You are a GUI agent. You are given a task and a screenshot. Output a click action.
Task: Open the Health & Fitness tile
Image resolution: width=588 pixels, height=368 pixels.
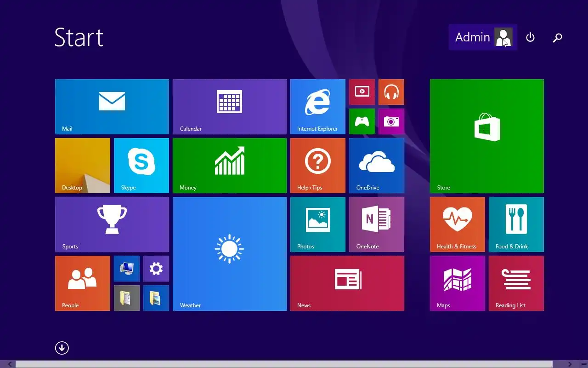458,224
